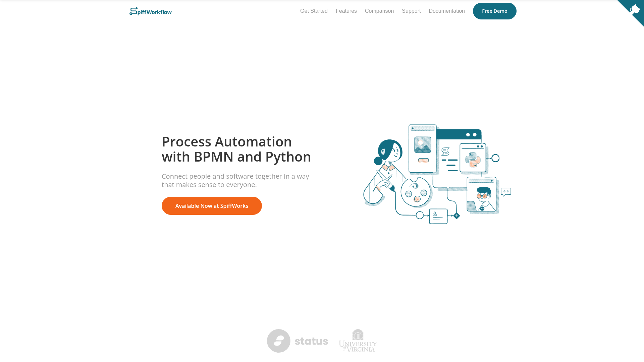
Task: Click the rotunda icon above University of Virginia
Action: (x=358, y=335)
